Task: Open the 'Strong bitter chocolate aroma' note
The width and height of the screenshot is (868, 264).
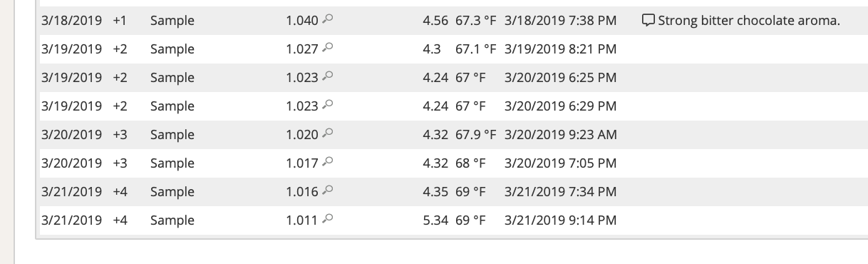Action: pyautogui.click(x=749, y=21)
